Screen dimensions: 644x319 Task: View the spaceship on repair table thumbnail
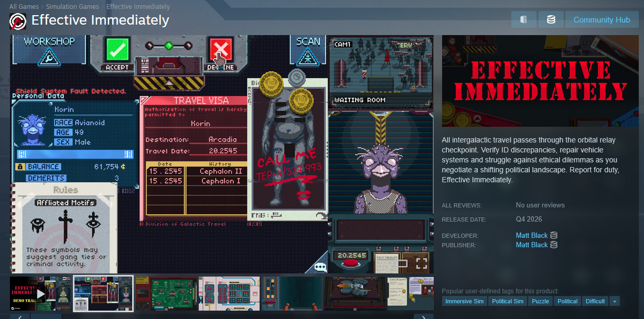coord(355,294)
